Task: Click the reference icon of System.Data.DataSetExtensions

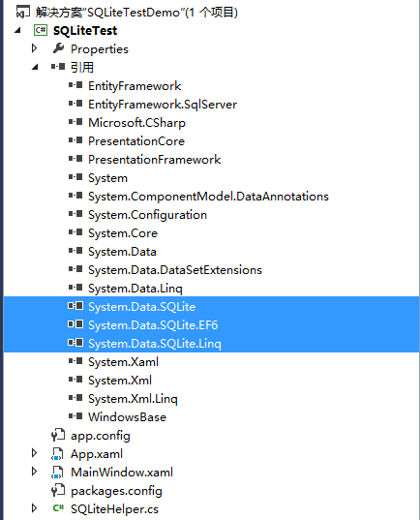Action: click(75, 269)
